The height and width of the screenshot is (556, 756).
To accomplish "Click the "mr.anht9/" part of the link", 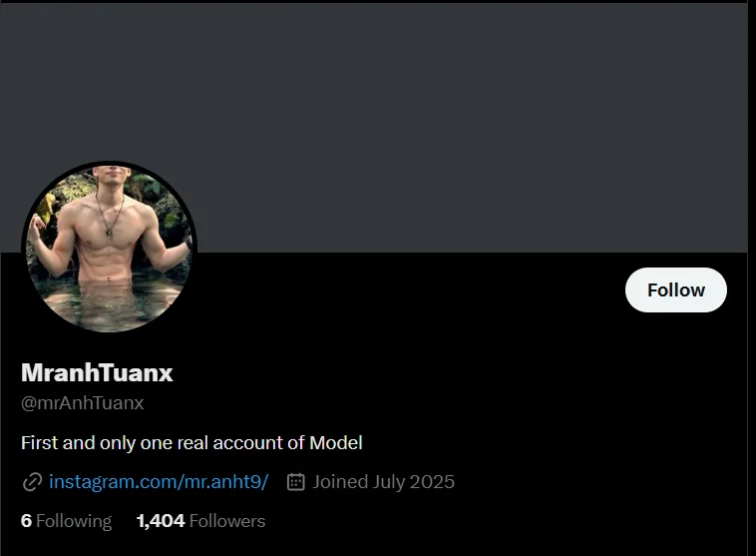I will pos(226,482).
